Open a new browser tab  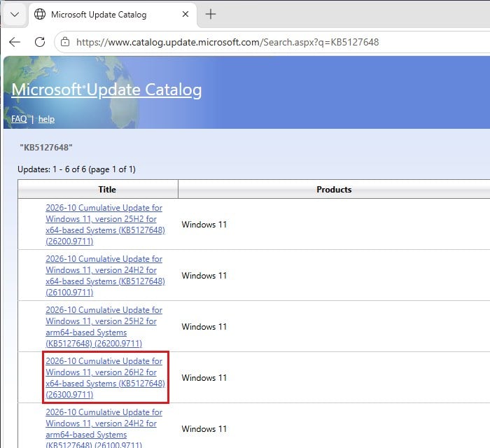click(x=211, y=14)
